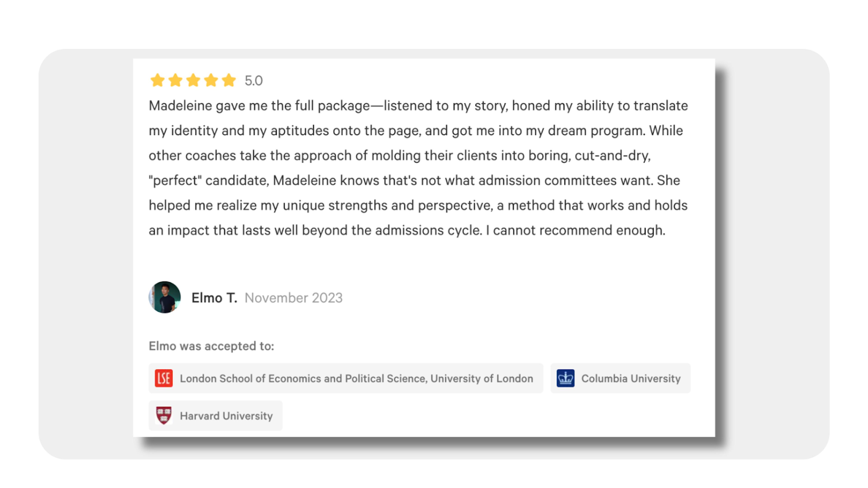Screen dimensions: 868x488
Task: Click the blue Columbia crown logo
Action: point(565,378)
